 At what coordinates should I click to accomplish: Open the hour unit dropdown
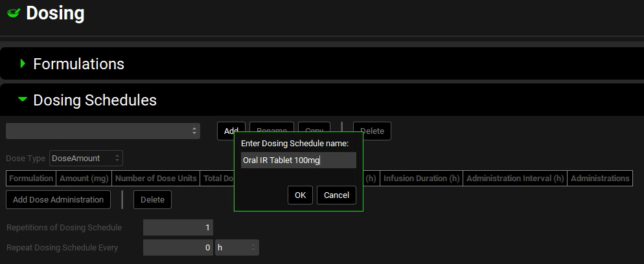236,247
